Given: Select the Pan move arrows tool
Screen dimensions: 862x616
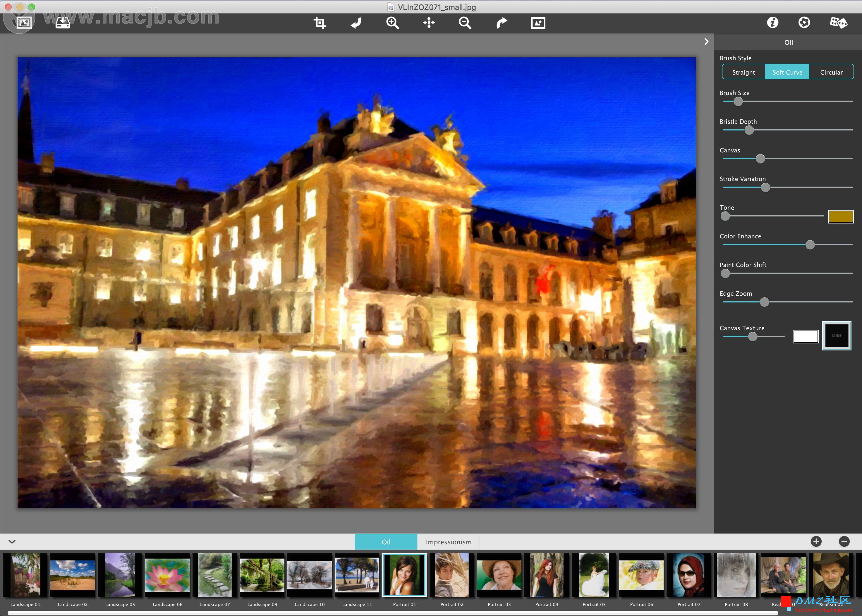Looking at the screenshot, I should tap(429, 23).
